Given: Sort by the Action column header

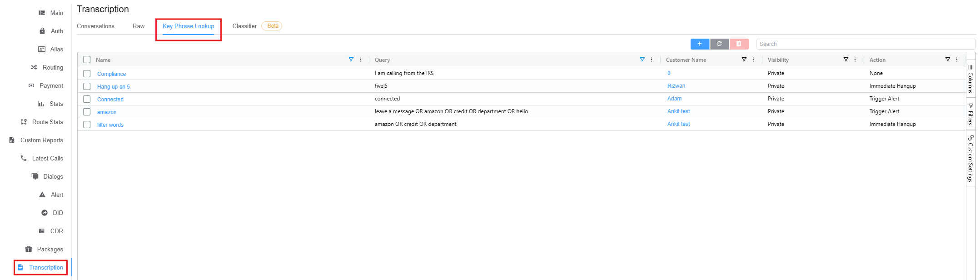Looking at the screenshot, I should coord(877,60).
